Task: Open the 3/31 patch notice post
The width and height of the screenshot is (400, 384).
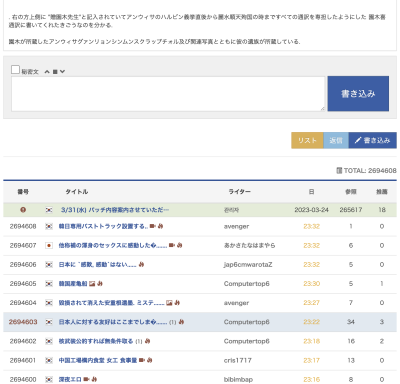Action: click(x=115, y=210)
